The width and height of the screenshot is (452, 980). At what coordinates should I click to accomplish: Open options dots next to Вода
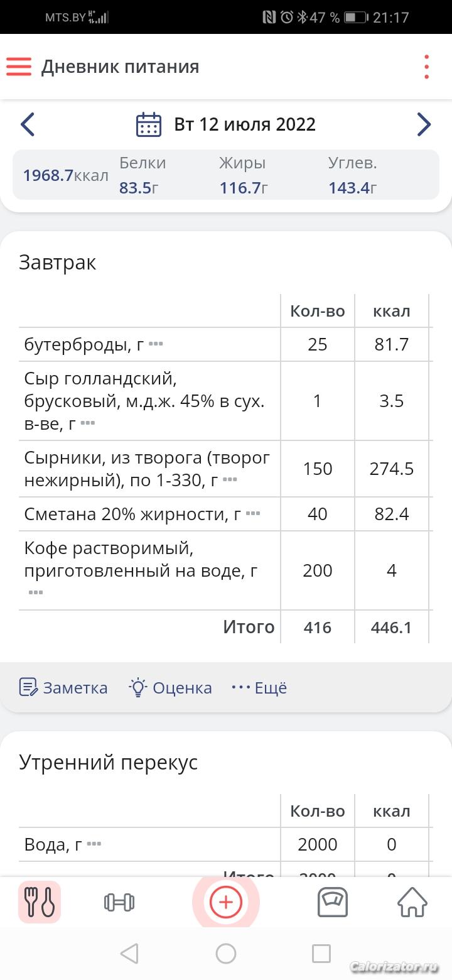(94, 844)
